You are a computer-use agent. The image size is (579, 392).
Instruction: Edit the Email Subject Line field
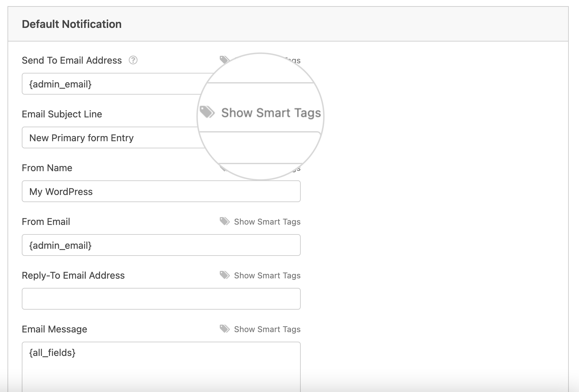point(161,137)
